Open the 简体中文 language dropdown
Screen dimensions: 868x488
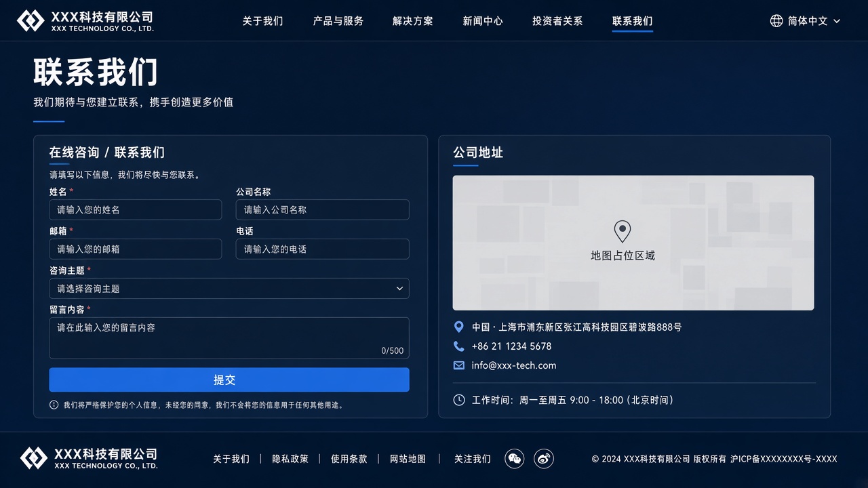806,21
